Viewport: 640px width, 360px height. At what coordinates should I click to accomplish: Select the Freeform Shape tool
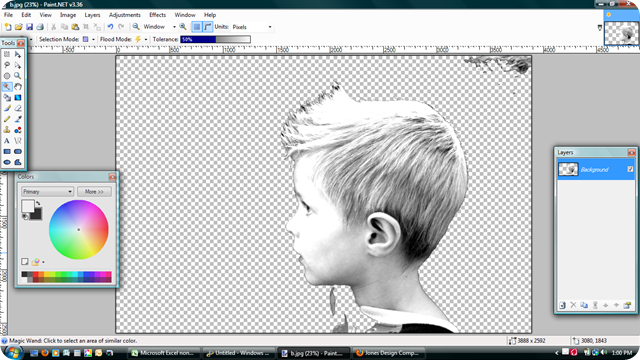(x=18, y=162)
